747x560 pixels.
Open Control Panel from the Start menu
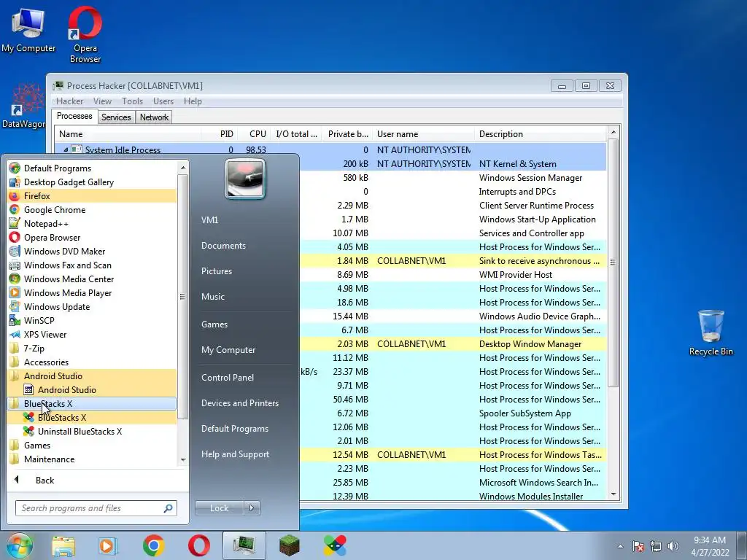[228, 377]
